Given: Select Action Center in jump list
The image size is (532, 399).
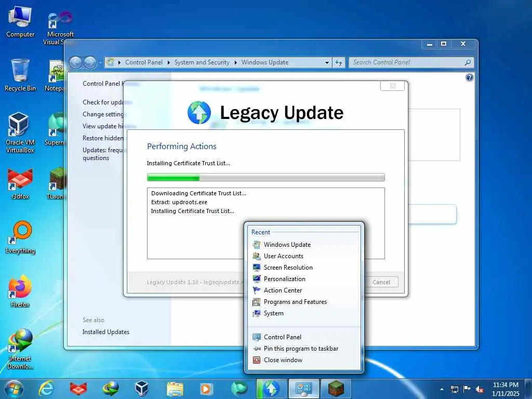Looking at the screenshot, I should coord(304,290).
